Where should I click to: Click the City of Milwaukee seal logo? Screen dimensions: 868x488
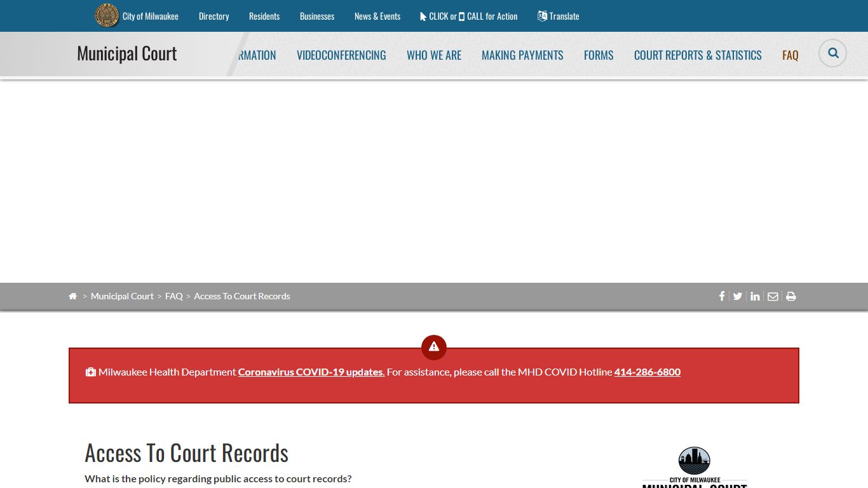[107, 16]
